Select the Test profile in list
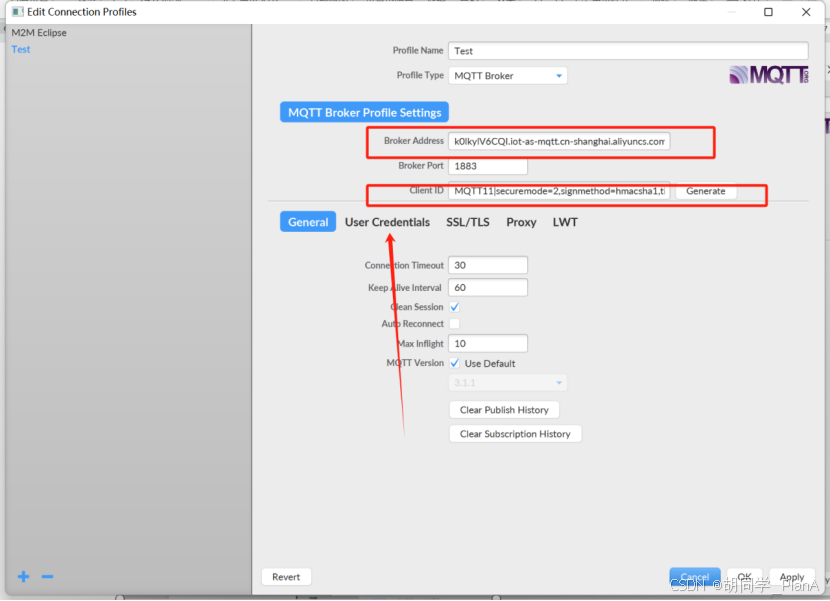The width and height of the screenshot is (830, 601). click(21, 49)
